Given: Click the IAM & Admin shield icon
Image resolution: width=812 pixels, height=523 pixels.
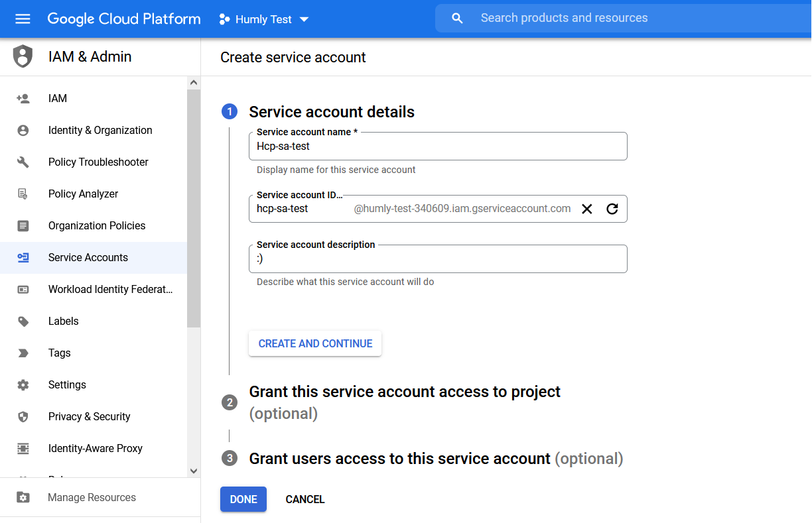Looking at the screenshot, I should pos(22,56).
